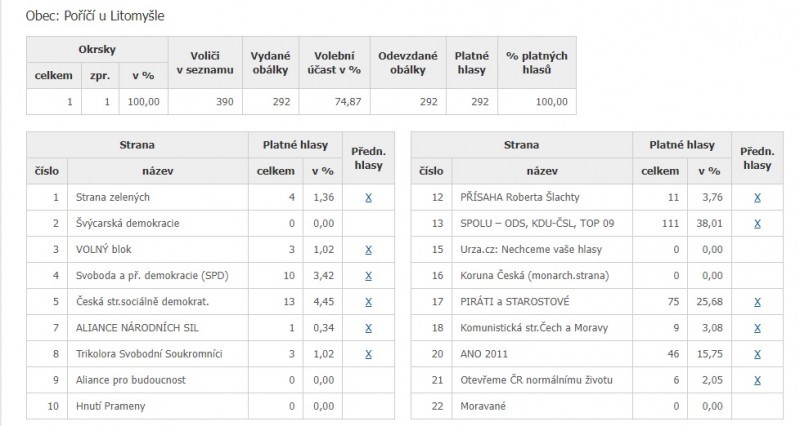Image resolution: width=800 pixels, height=426 pixels.
Task: Open X link for ALIANCE NÁRODNÍCH SIL
Action: pyautogui.click(x=368, y=328)
